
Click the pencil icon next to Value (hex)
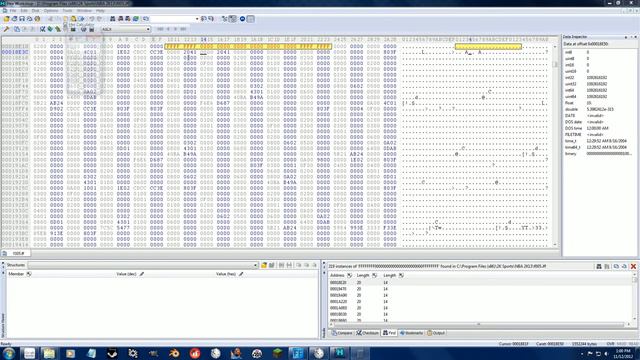(241, 274)
